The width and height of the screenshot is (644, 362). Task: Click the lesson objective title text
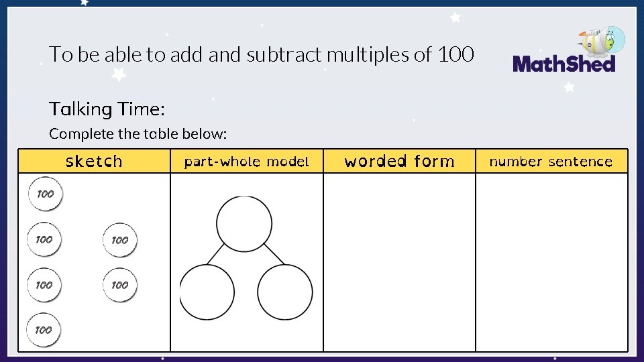point(262,54)
